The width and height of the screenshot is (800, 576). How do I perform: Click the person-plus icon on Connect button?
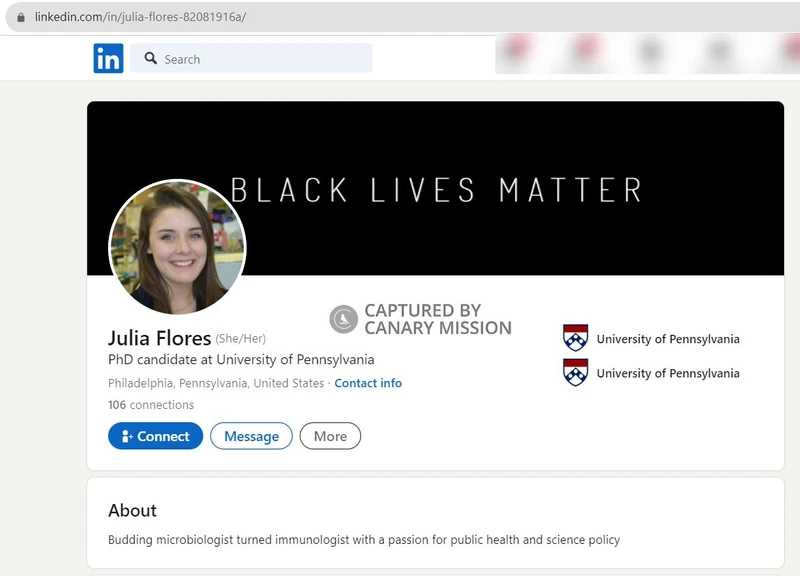(124, 436)
